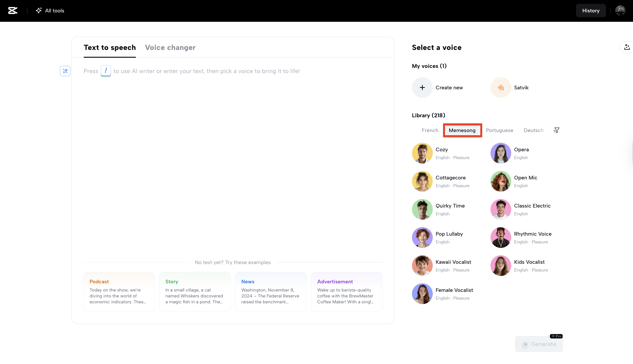Viewport: 633px width, 364px height.
Task: Switch to Voice changer tab
Action: coord(170,48)
